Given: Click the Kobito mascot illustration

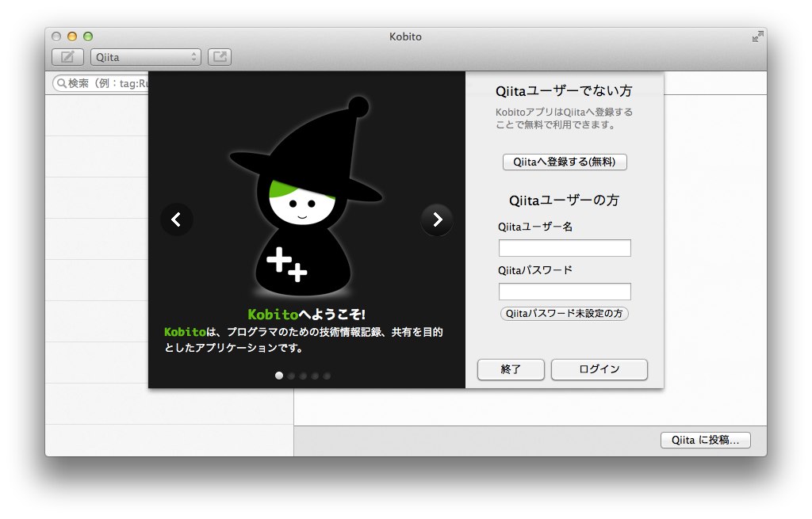Looking at the screenshot, I should coord(305,197).
